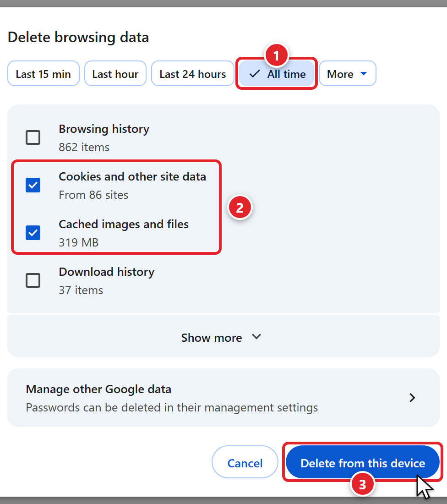The image size is (447, 504).
Task: Check the Browsing history checkbox
Action: point(33,137)
